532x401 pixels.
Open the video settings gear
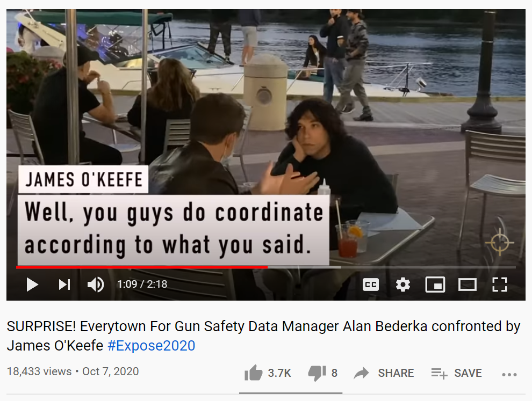pyautogui.click(x=402, y=285)
